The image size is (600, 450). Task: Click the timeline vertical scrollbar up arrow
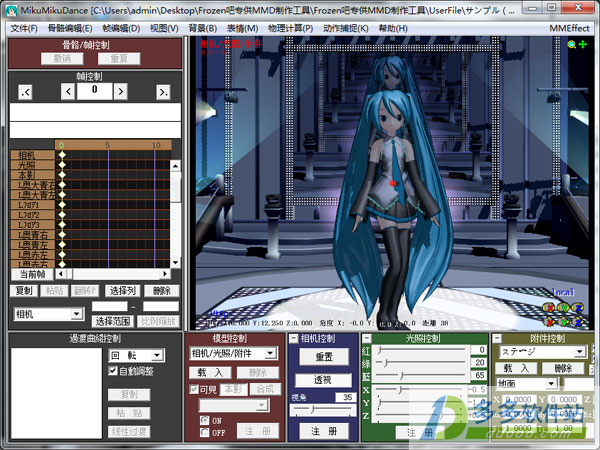(175, 166)
